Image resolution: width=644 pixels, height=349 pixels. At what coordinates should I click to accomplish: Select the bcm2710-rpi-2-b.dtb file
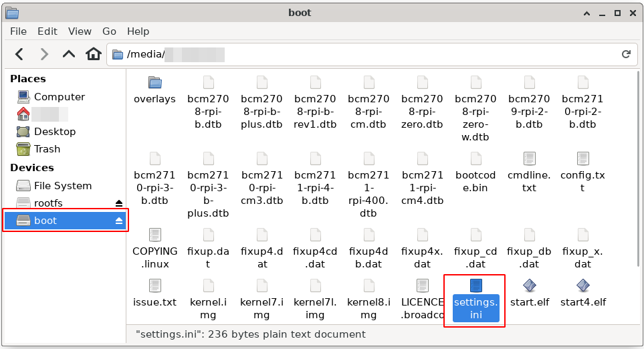click(582, 103)
